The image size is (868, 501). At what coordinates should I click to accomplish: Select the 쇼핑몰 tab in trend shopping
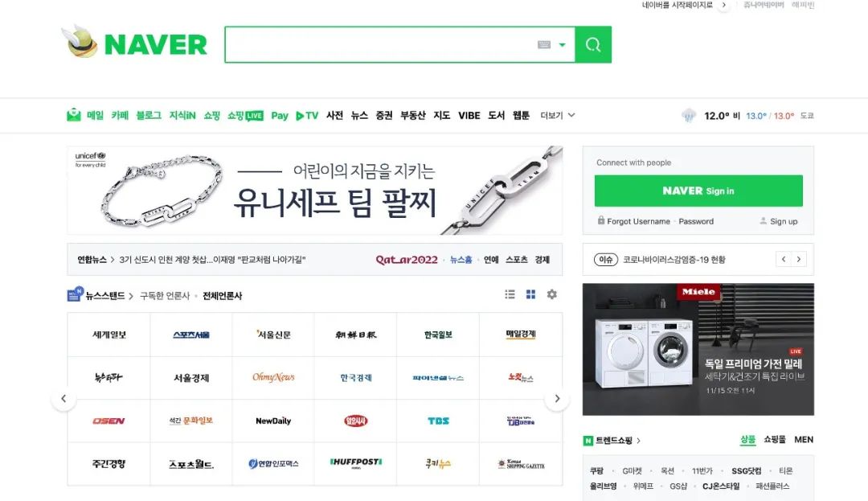click(775, 440)
